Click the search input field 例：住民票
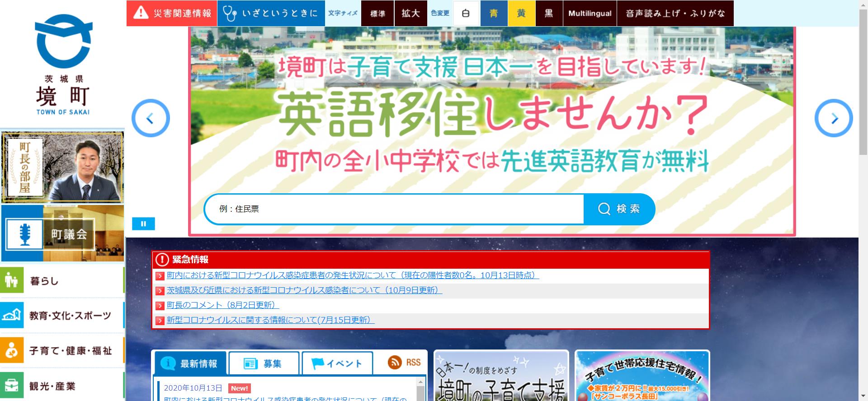This screenshot has height=401, width=868. pos(394,209)
